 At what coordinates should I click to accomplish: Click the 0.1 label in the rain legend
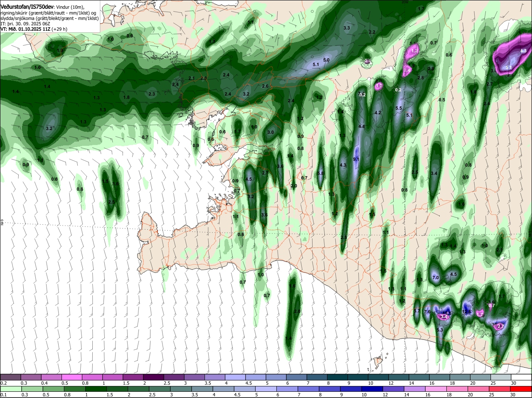point(3,395)
